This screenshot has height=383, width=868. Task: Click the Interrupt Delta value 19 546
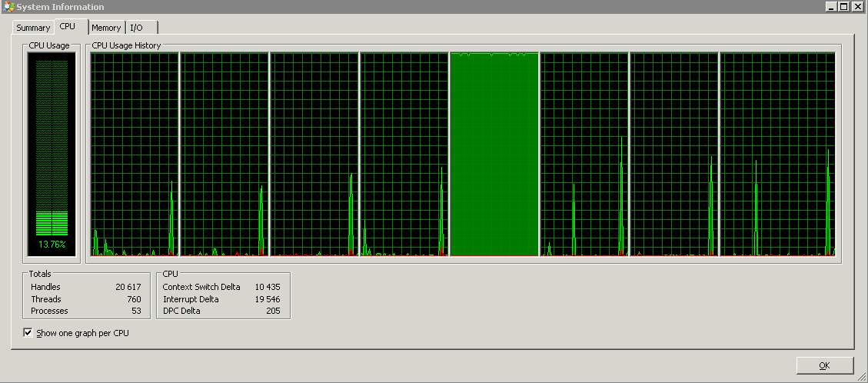click(x=268, y=299)
